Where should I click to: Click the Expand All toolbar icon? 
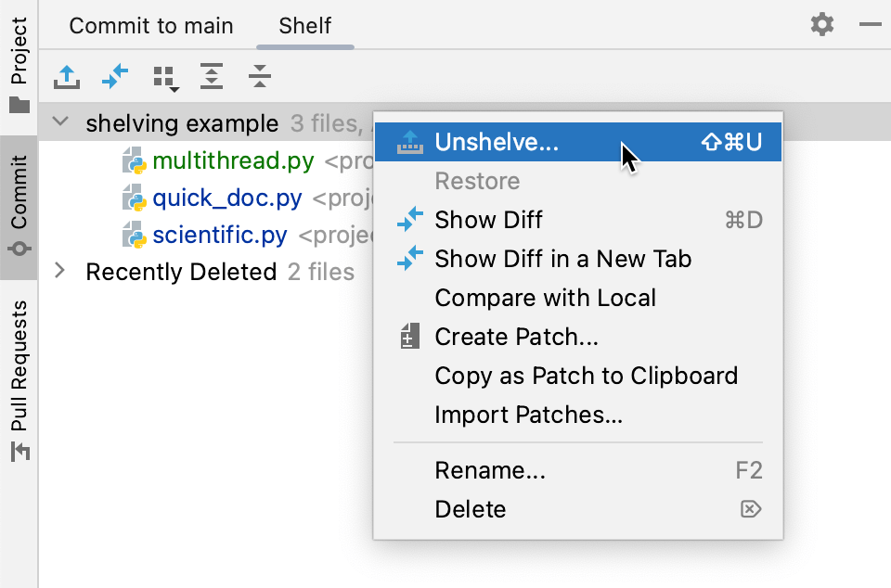(x=211, y=78)
